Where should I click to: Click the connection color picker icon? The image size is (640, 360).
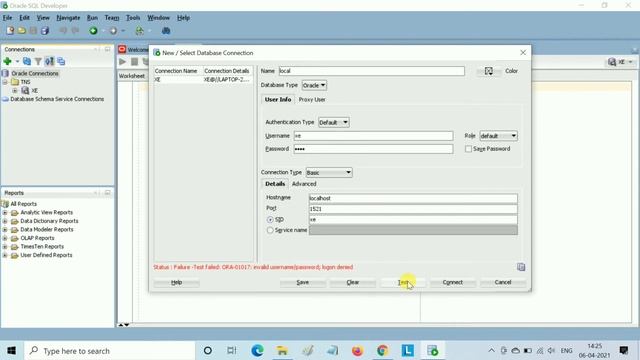click(489, 71)
